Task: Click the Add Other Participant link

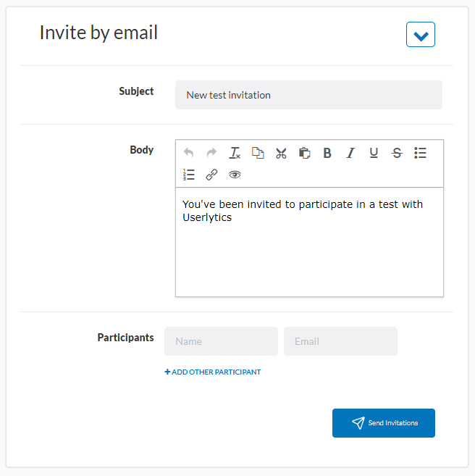Action: tap(213, 372)
